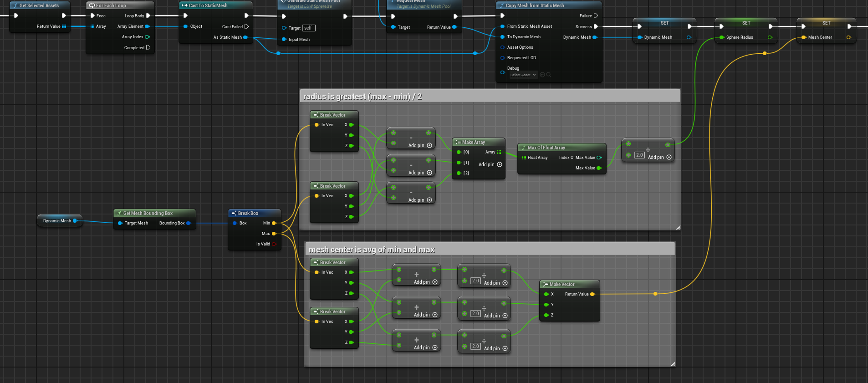This screenshot has width=868, height=383.
Task: Click Add pin on the radius divide node
Action: (x=659, y=157)
